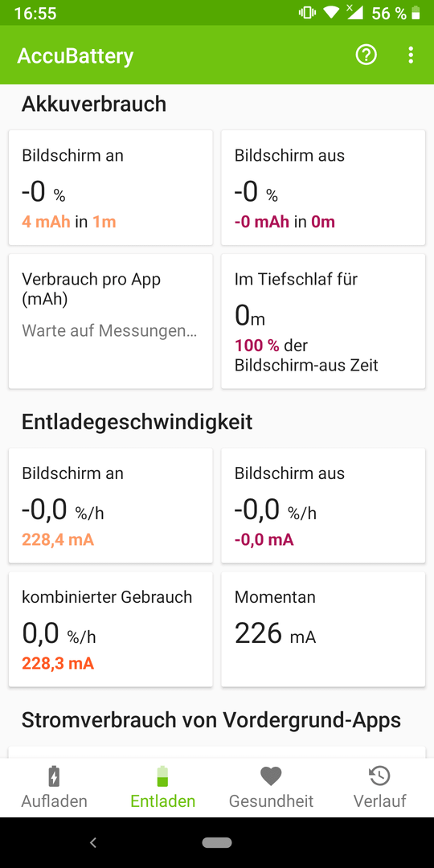
Task: Select the Bildschirm an discharge speed card
Action: coord(111,506)
